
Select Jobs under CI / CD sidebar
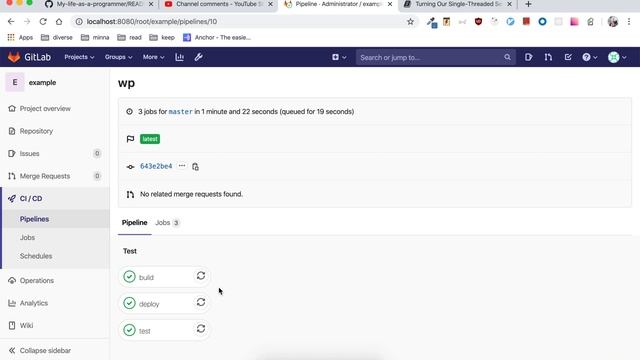point(27,238)
